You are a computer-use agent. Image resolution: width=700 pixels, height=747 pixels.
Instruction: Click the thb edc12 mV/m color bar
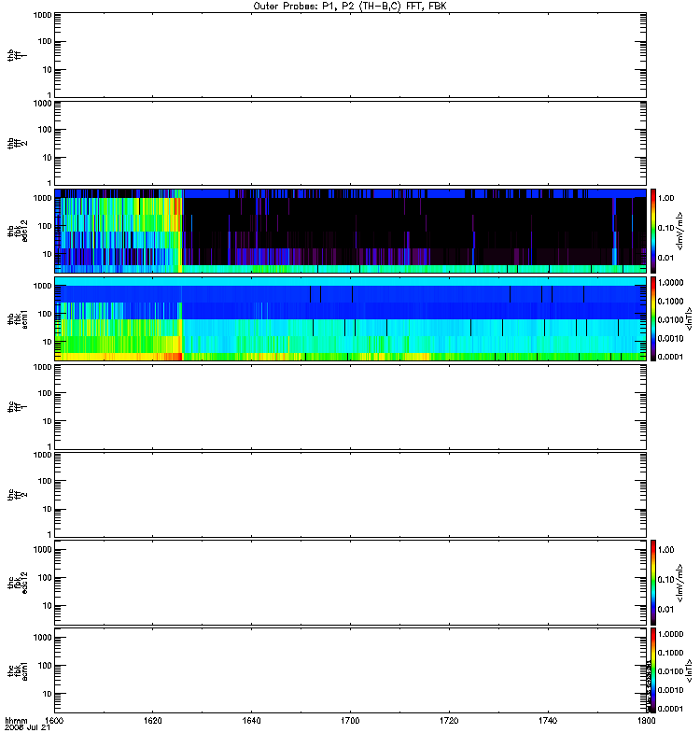coord(653,231)
